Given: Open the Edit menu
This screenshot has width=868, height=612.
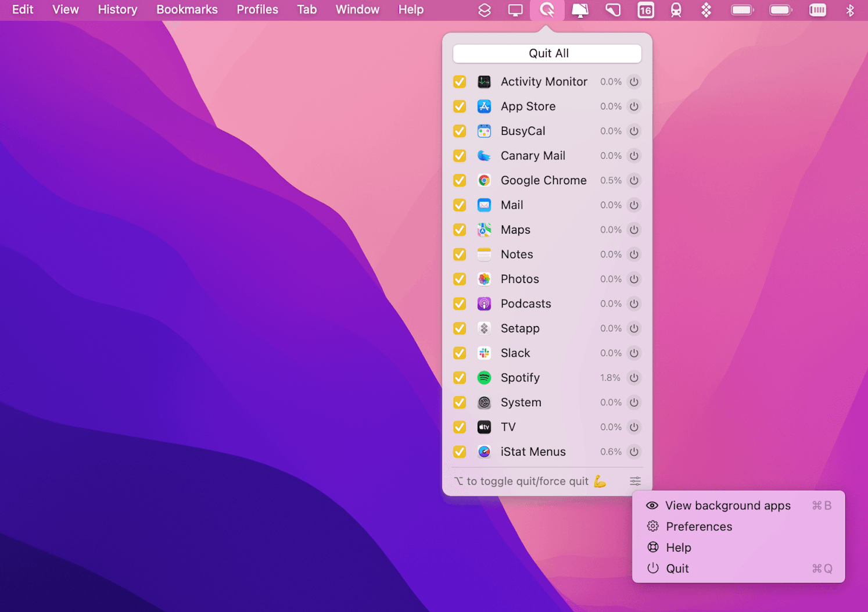Looking at the screenshot, I should (x=23, y=10).
